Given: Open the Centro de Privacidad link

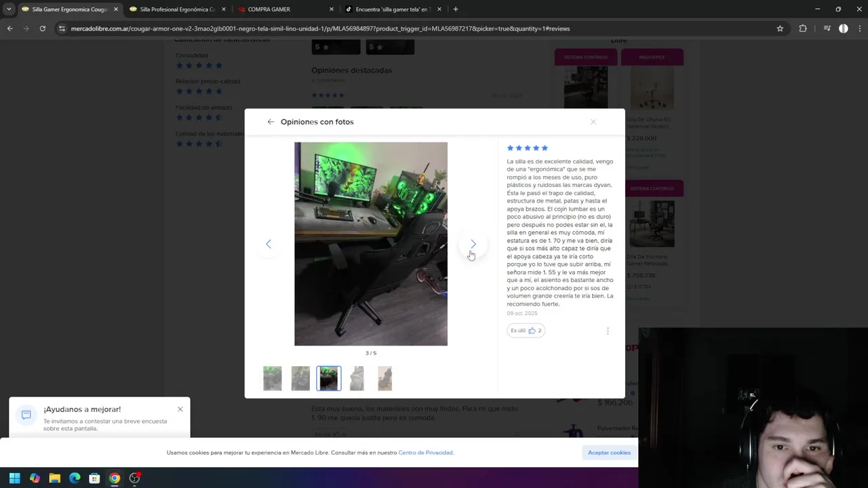Looking at the screenshot, I should 425,453.
